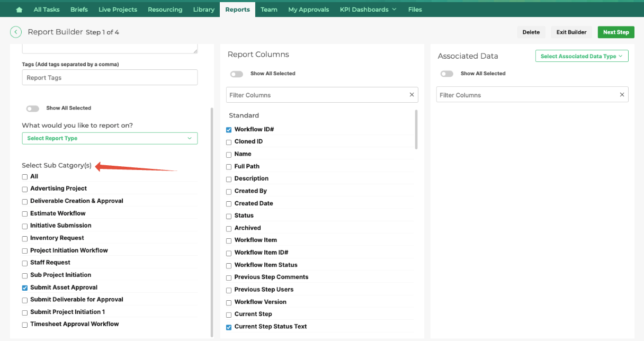
Task: Focus the Report Tags input field
Action: [110, 77]
